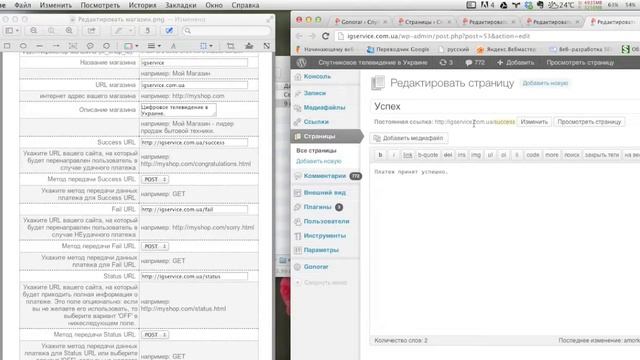640x360 pixels.
Task: Reload the page in Chrome
Action: click(x=325, y=36)
